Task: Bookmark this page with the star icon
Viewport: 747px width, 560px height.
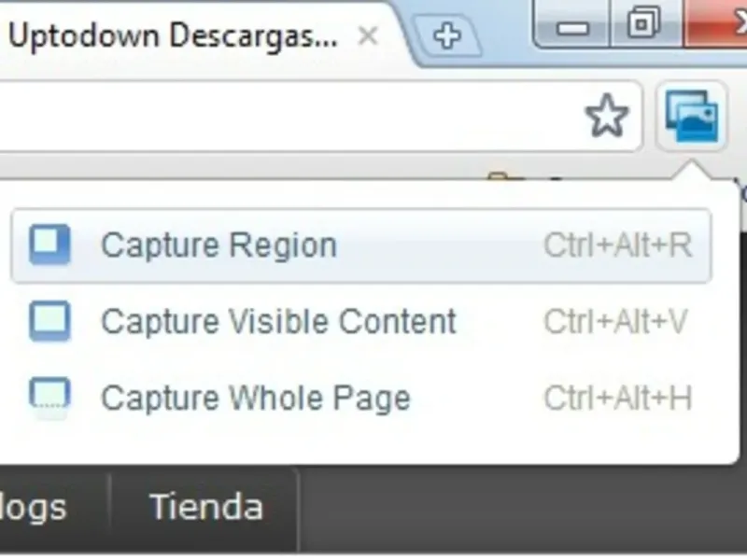Action: click(x=606, y=116)
